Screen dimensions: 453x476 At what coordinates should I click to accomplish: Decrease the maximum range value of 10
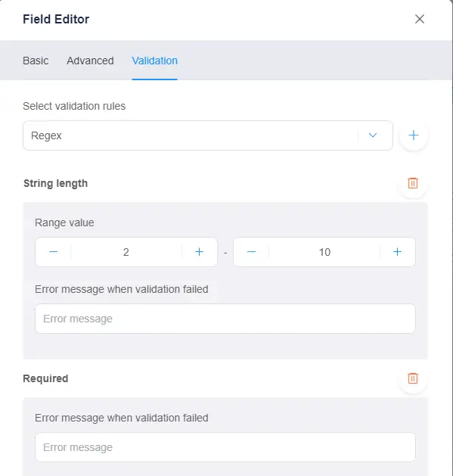251,252
